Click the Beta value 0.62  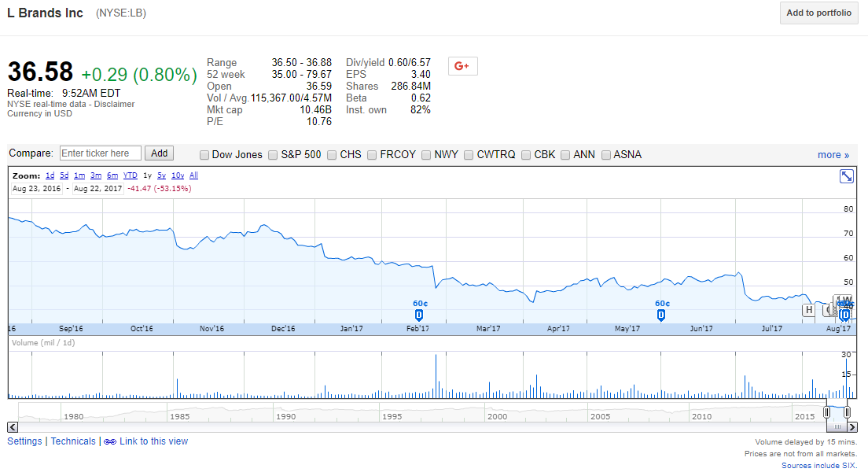(421, 98)
